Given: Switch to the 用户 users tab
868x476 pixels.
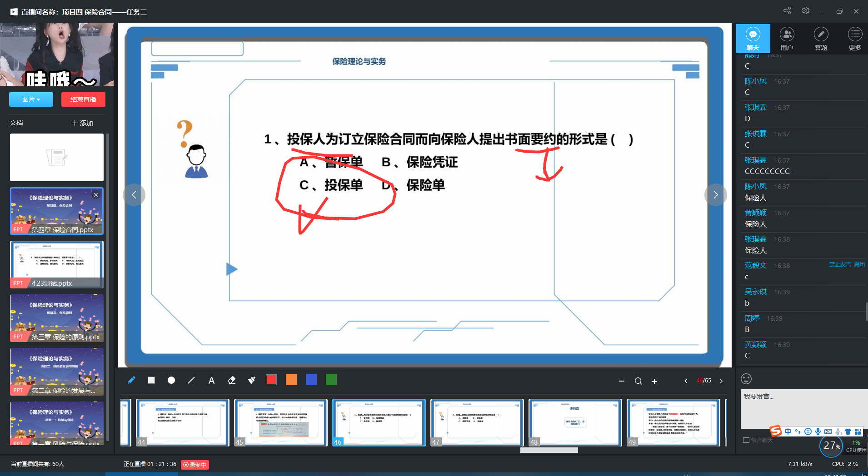Looking at the screenshot, I should pyautogui.click(x=787, y=39).
